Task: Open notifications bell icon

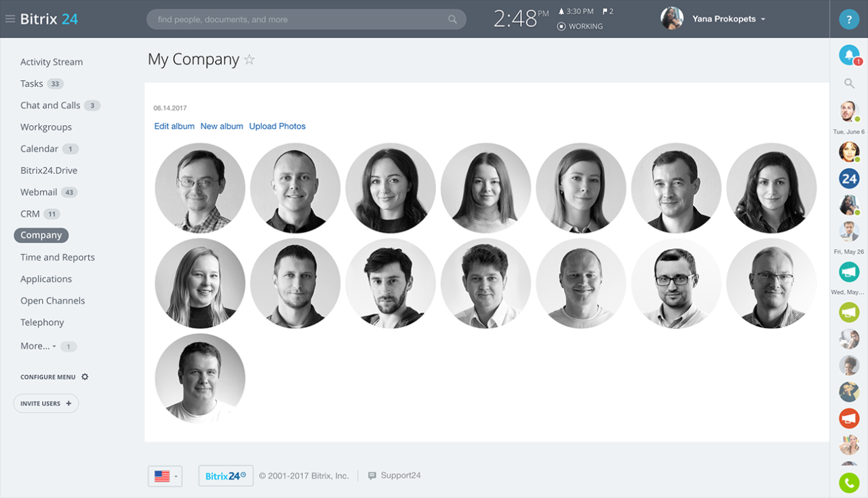Action: [848, 55]
